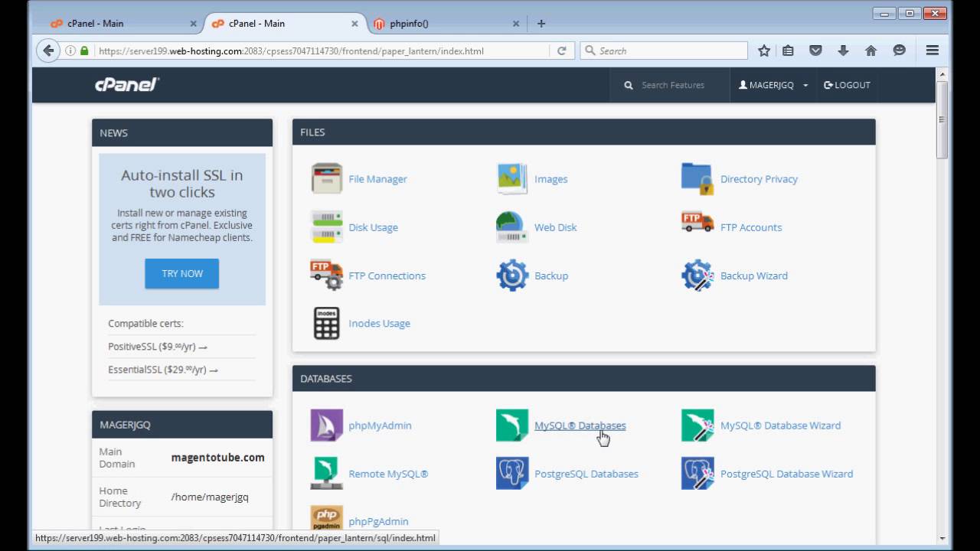The width and height of the screenshot is (980, 551).
Task: Go back with browser back arrow
Action: click(48, 51)
